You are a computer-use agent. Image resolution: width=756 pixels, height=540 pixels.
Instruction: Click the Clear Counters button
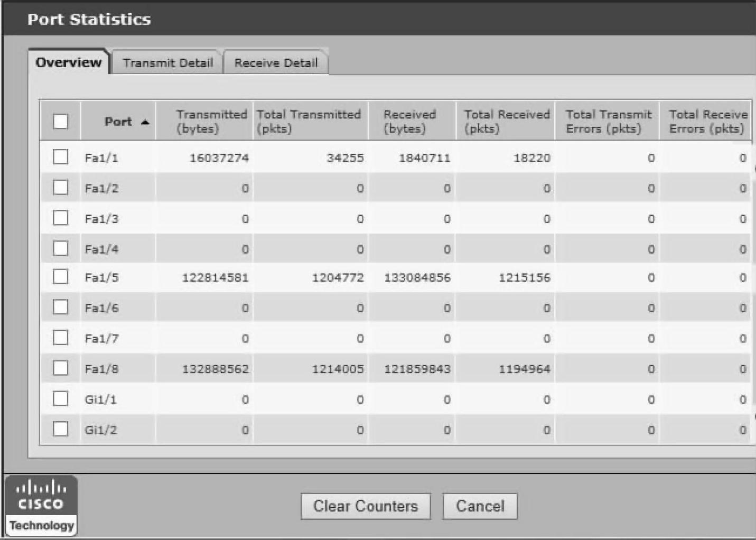point(366,506)
